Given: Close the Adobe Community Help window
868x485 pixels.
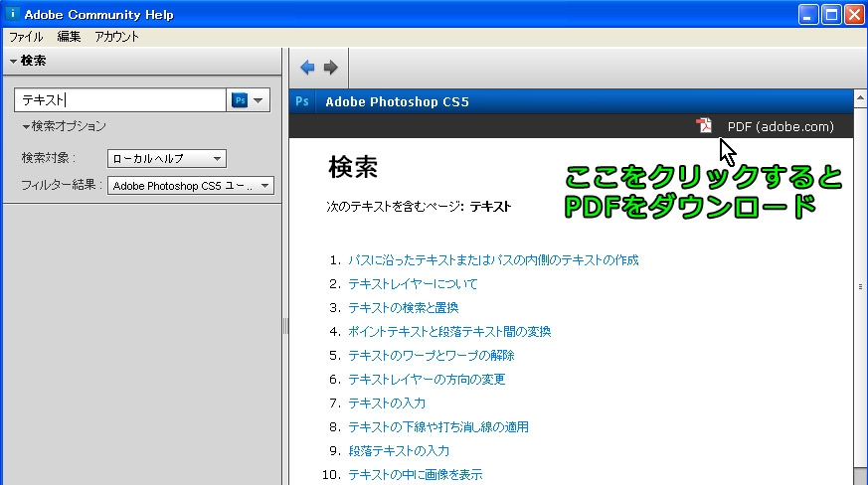Looking at the screenshot, I should point(854,14).
